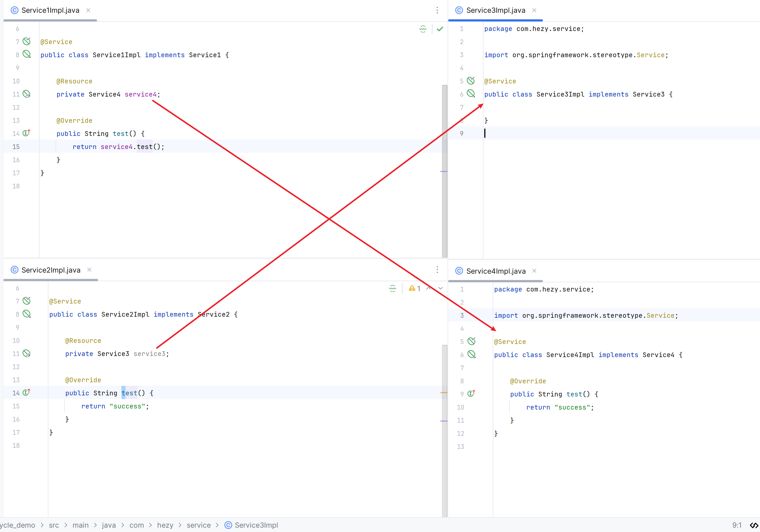The height and width of the screenshot is (532, 760).
Task: Click Spring bean gutter icon beside Service3Impl class
Action: (471, 94)
